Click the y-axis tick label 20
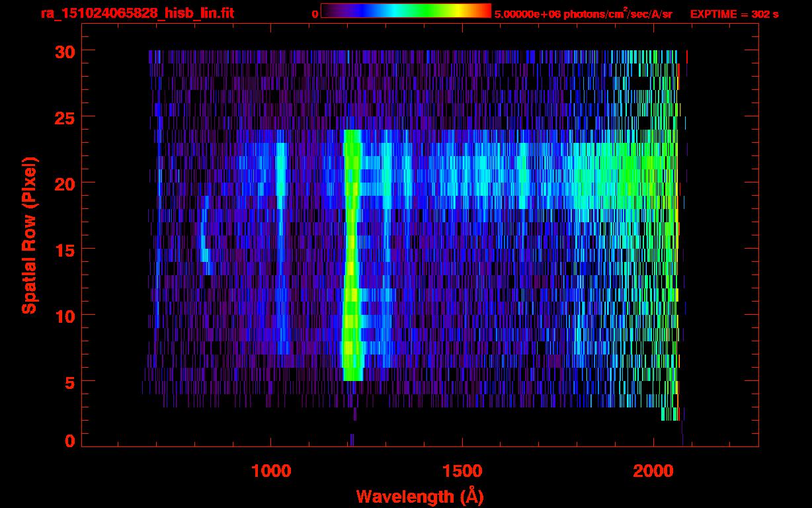The image size is (812, 508). click(x=63, y=183)
